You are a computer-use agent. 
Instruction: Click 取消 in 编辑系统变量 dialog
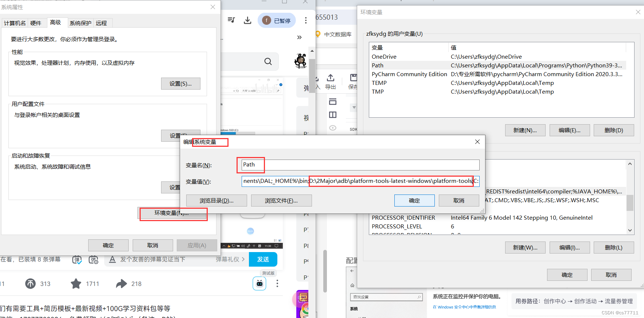click(x=459, y=201)
